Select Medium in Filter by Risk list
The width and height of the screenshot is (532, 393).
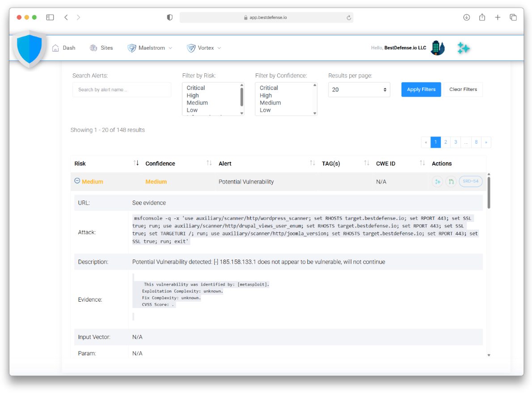coord(197,103)
